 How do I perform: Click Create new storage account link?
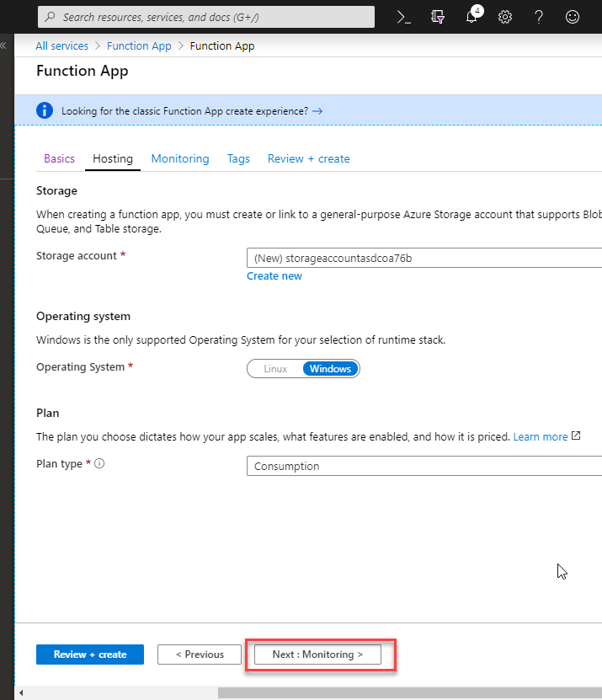click(274, 276)
